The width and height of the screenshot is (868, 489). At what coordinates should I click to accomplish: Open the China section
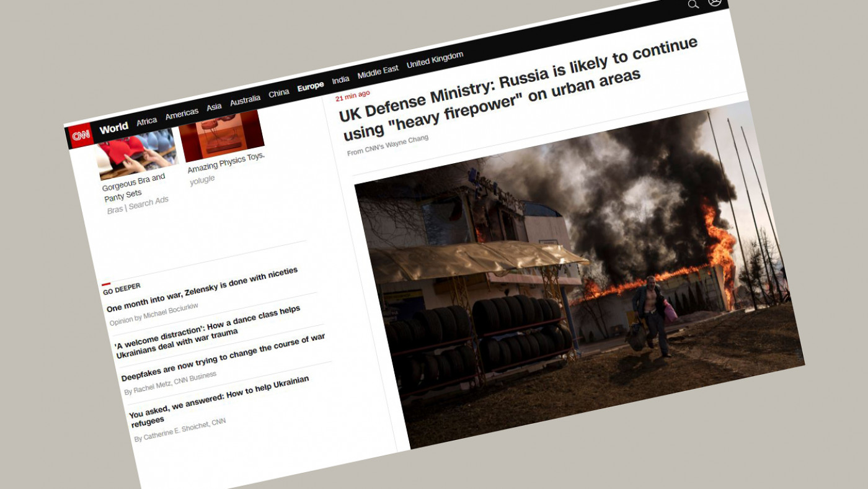(279, 93)
